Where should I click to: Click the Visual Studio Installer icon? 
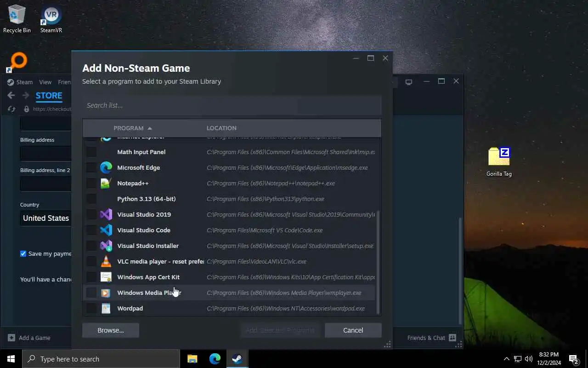tap(106, 246)
